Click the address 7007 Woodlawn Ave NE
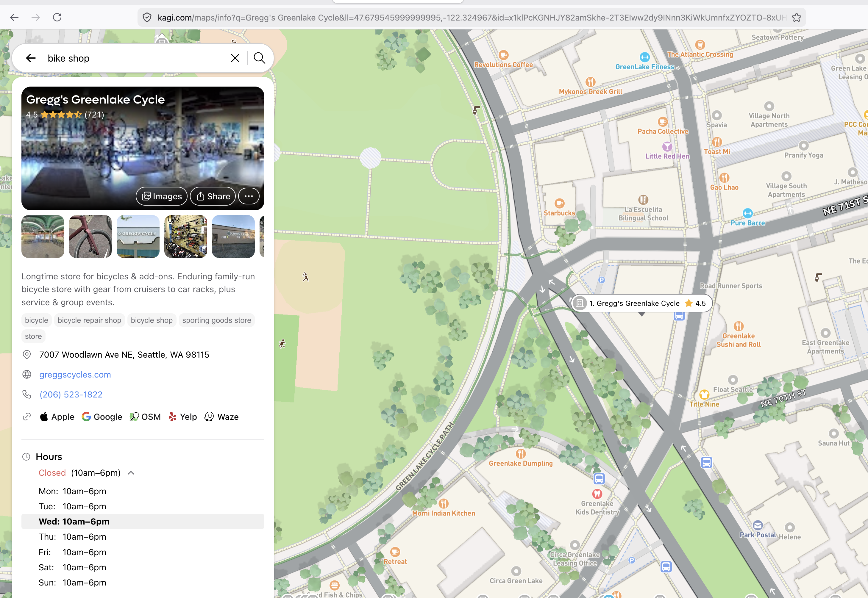Image resolution: width=868 pixels, height=598 pixels. coord(124,354)
